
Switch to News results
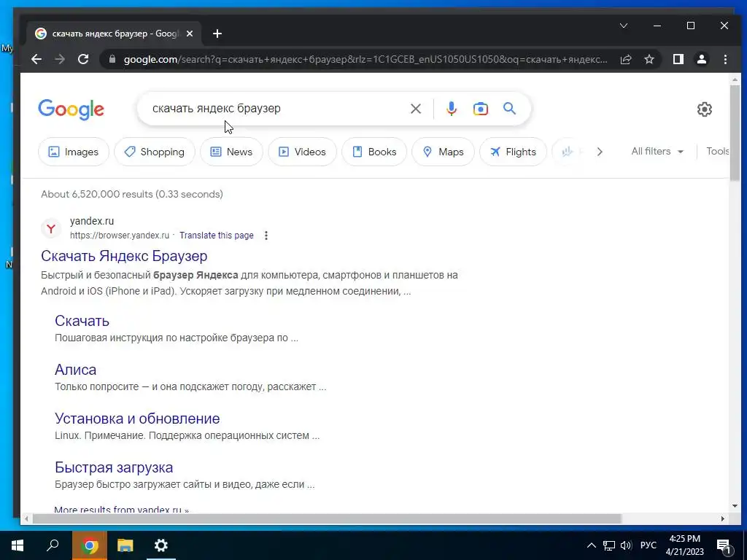pyautogui.click(x=231, y=152)
